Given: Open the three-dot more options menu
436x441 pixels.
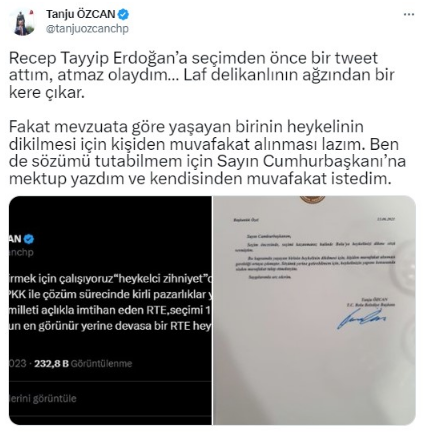Looking at the screenshot, I should pyautogui.click(x=409, y=15).
